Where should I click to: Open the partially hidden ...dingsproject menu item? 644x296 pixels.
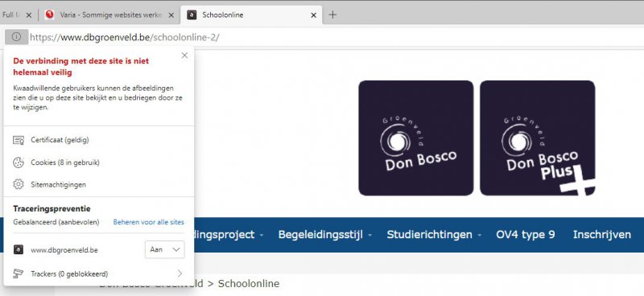[x=225, y=235]
